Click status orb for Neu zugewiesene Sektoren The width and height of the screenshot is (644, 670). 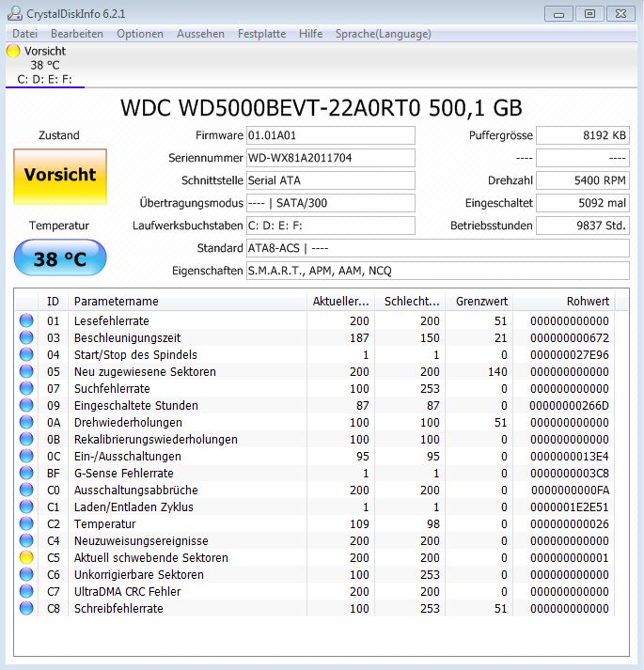(26, 371)
